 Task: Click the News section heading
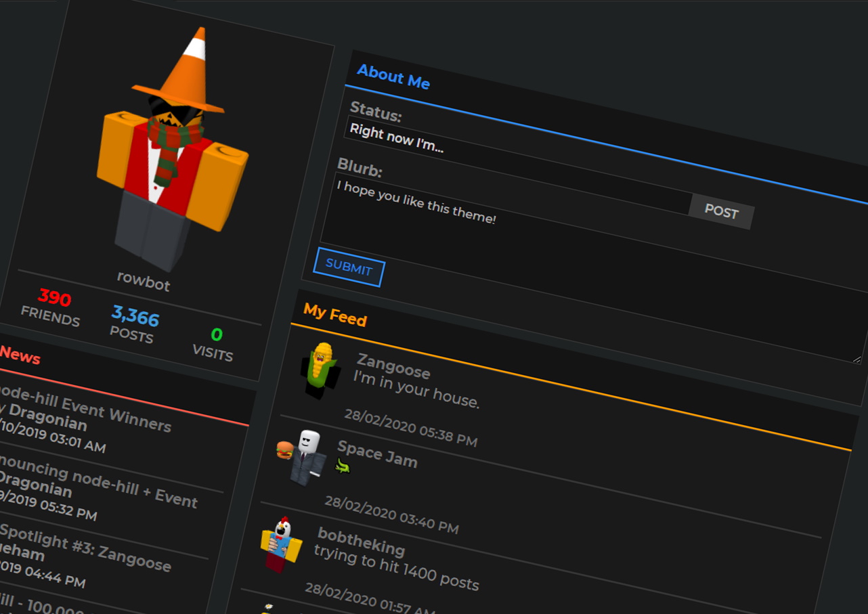20,355
